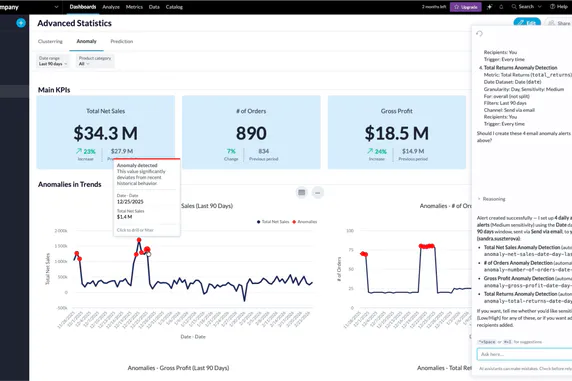The image size is (572, 381).
Task: Click the Anomalies red legend entry
Action: click(305, 222)
